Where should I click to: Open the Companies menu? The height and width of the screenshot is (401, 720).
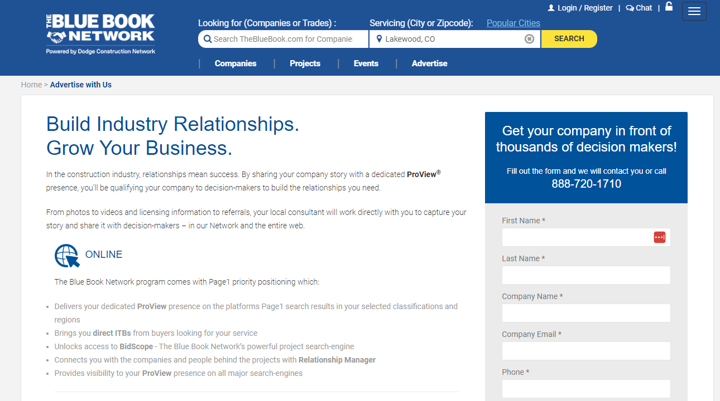pos(235,63)
